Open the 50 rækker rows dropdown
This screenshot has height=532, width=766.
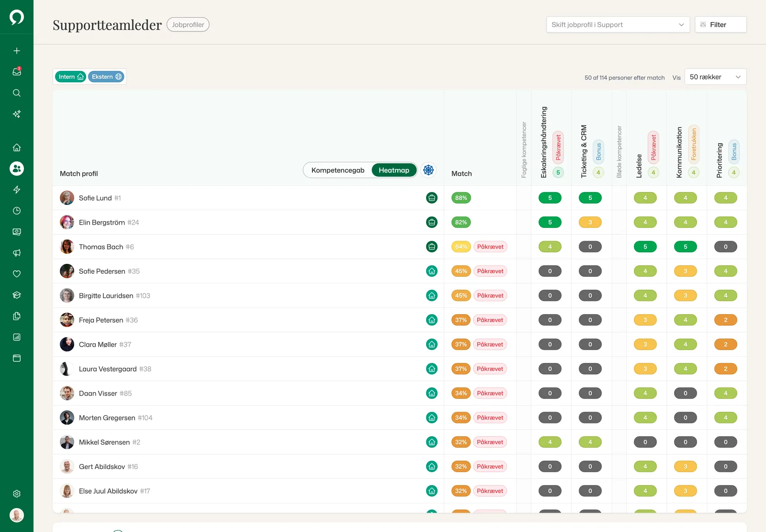716,77
